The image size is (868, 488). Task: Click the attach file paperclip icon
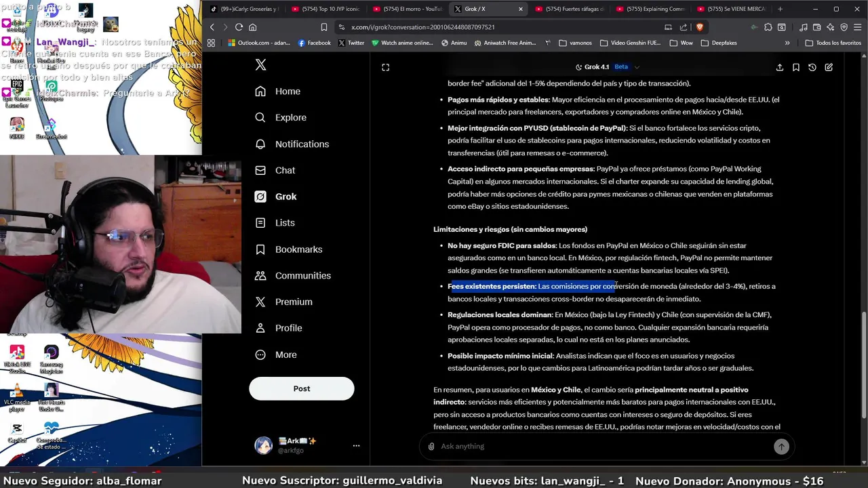point(431,446)
